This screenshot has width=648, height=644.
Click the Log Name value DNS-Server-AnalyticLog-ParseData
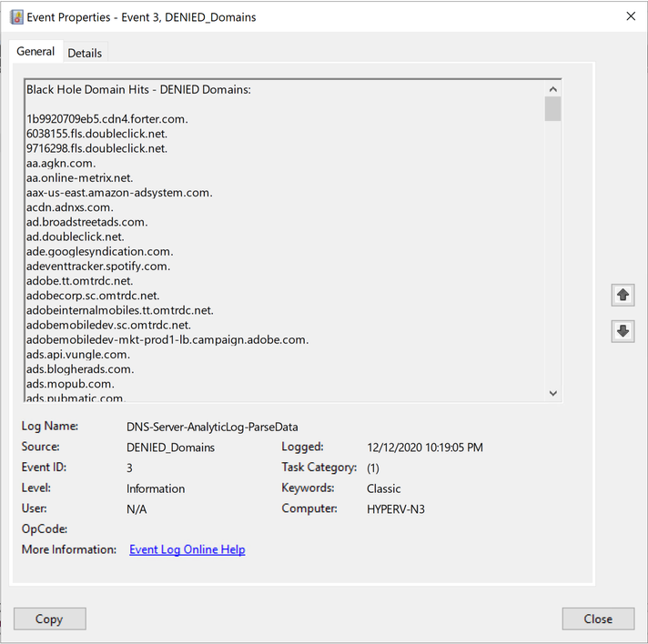(212, 427)
